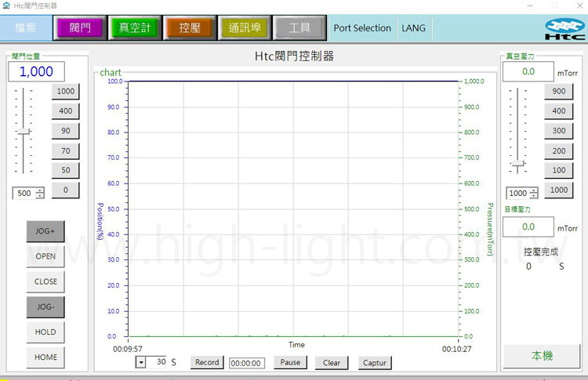588x381 pixels.
Task: Click the Pressure(mTorr) axis label
Action: pos(490,230)
